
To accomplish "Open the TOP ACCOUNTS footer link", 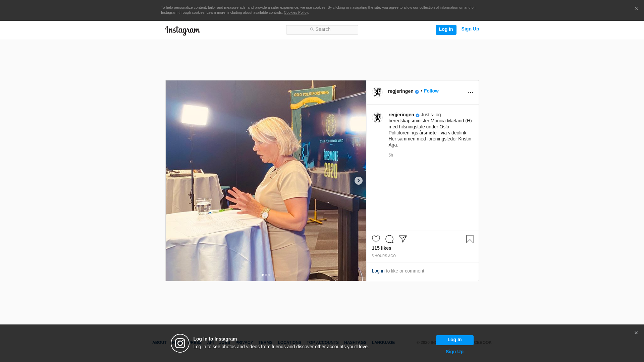I will (322, 343).
